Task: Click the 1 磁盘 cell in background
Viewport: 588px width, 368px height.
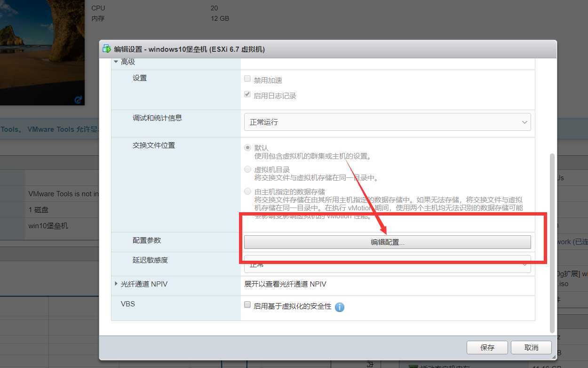Action: click(38, 209)
